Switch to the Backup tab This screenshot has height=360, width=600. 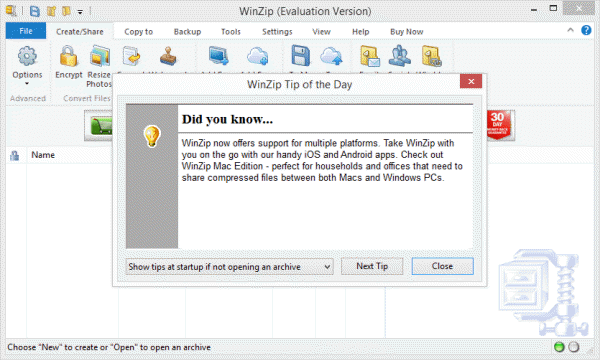coord(187,32)
